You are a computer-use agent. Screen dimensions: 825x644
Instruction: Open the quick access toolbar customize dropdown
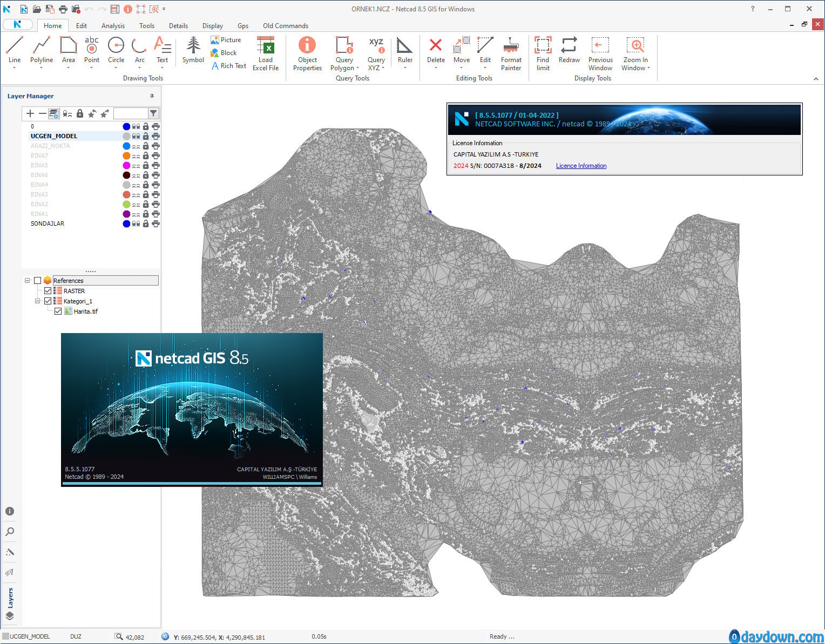(164, 9)
